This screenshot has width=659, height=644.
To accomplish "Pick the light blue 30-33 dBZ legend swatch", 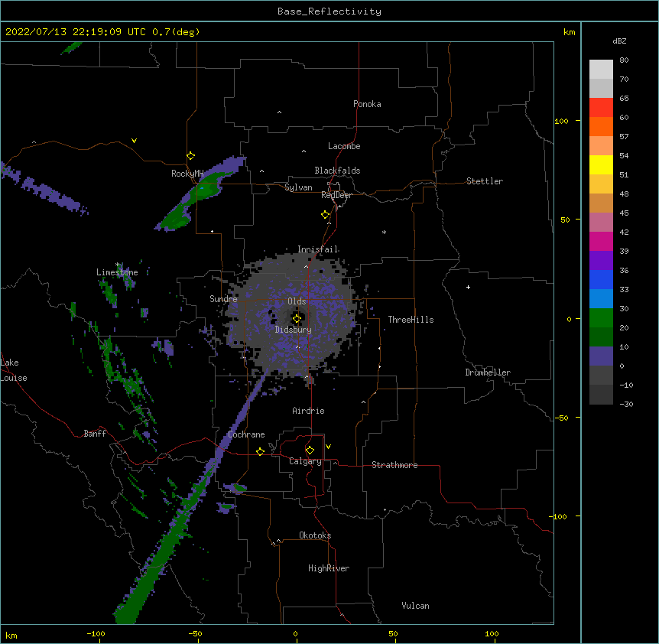I will 601,299.
